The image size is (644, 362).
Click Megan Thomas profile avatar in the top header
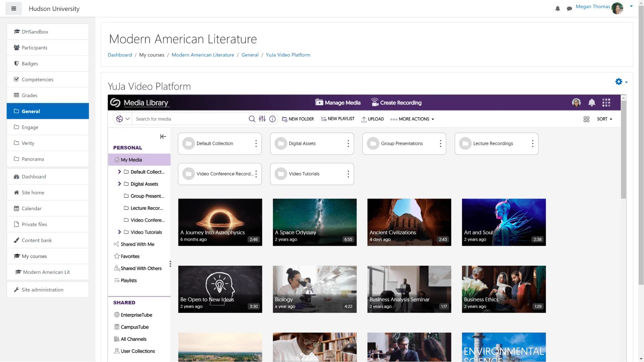click(617, 8)
